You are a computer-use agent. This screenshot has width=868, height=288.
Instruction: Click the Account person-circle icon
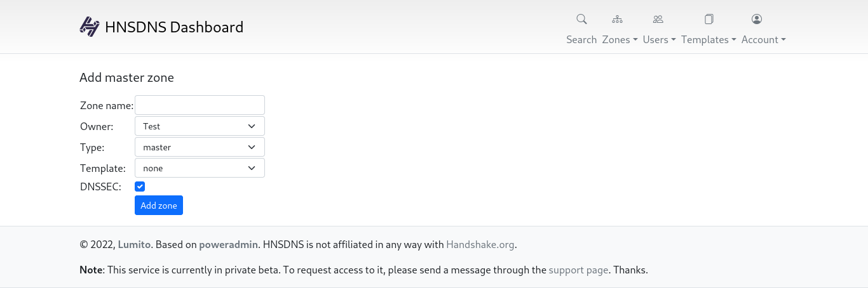tap(757, 19)
